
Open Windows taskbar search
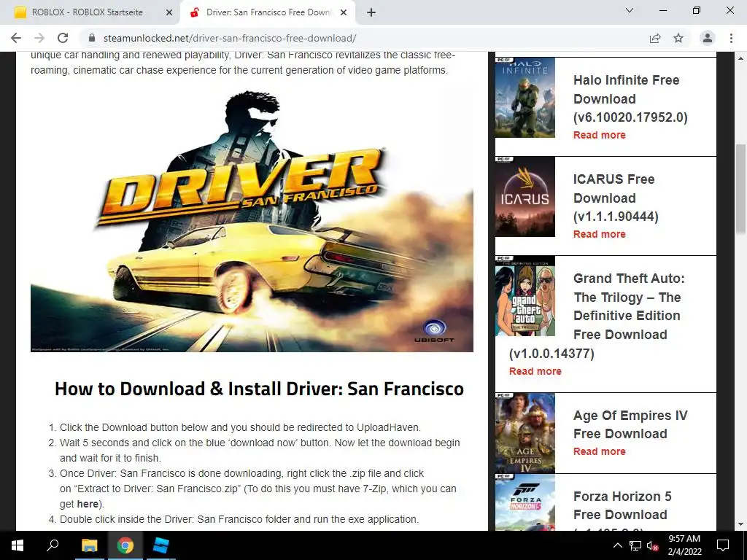click(53, 545)
